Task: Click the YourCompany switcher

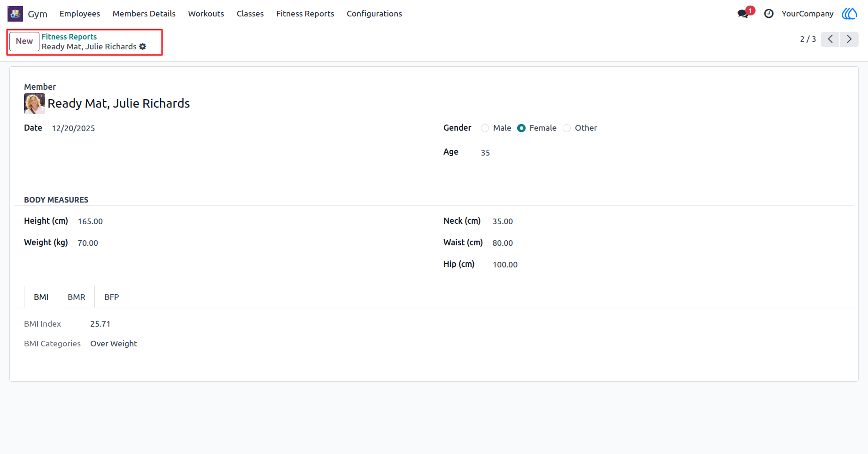Action: click(x=807, y=14)
